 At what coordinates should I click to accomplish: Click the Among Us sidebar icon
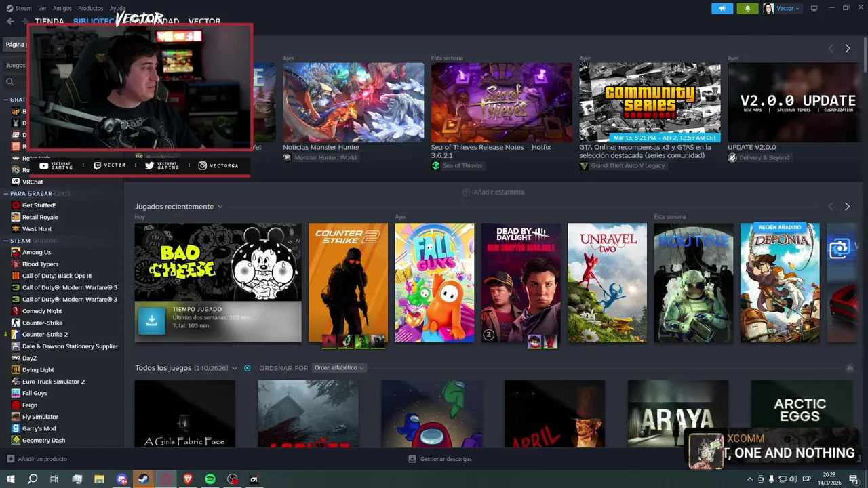point(16,252)
